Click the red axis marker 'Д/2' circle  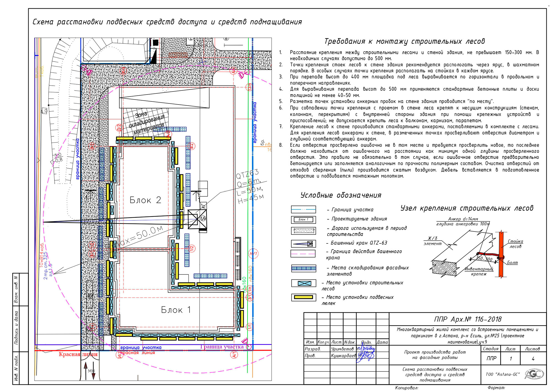119,128
